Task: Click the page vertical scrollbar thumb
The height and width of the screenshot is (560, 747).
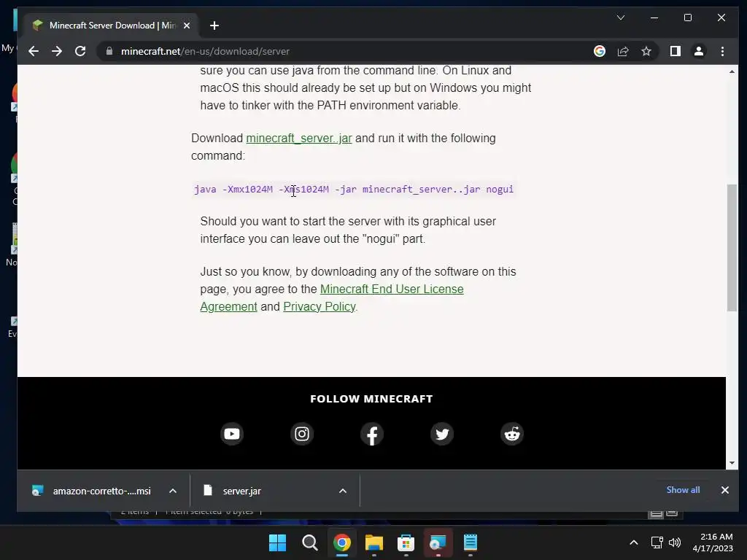Action: [x=732, y=248]
